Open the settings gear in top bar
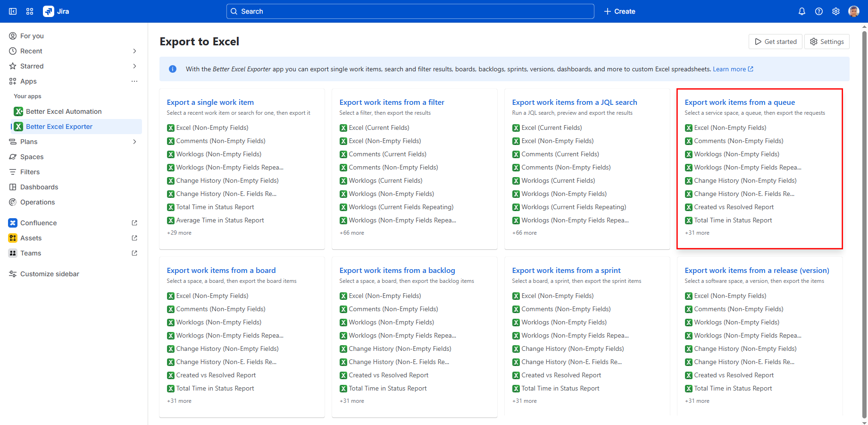The image size is (868, 425). 836,11
